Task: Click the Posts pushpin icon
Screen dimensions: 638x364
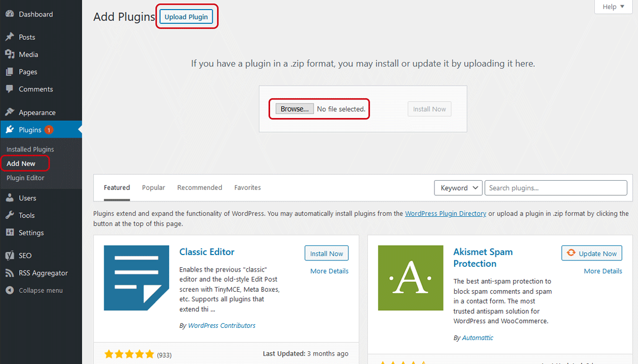Action: coord(10,37)
